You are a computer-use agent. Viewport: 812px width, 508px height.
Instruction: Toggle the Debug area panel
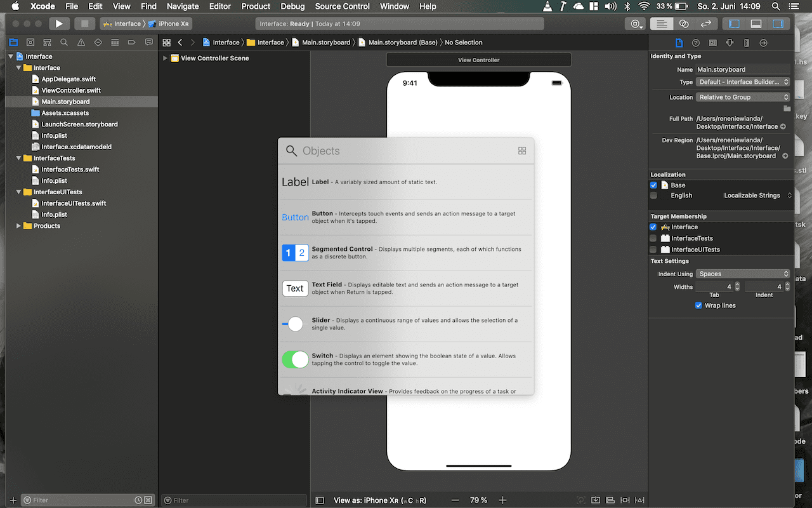click(x=756, y=23)
